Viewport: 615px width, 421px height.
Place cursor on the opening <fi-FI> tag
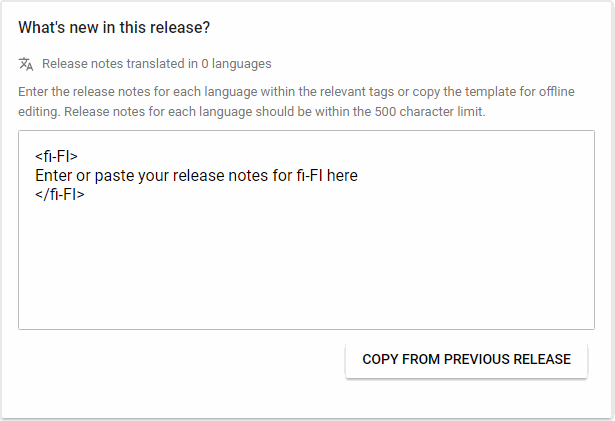[x=56, y=157]
